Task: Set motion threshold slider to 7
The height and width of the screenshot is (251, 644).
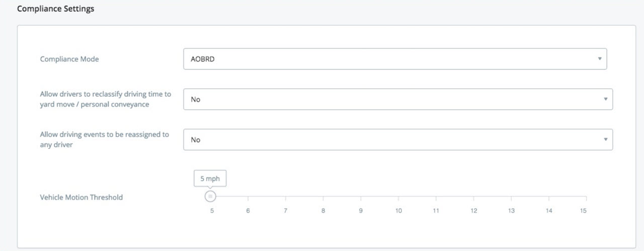Action: (x=285, y=197)
